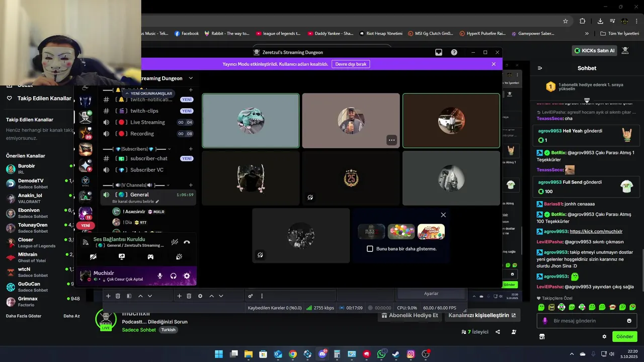Deafen audio with the headphones icon
Screen dimensions: 644x362
tap(174, 276)
